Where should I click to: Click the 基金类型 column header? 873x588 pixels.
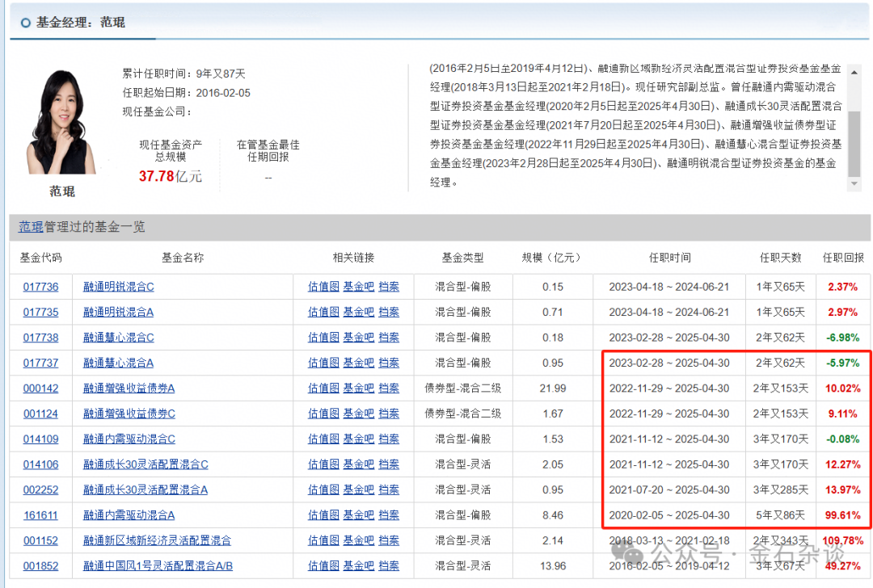click(x=462, y=258)
